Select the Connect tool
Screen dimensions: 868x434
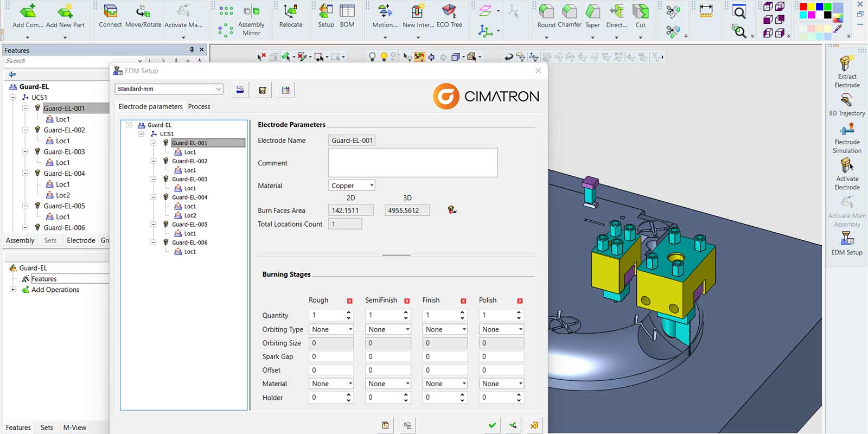(110, 12)
